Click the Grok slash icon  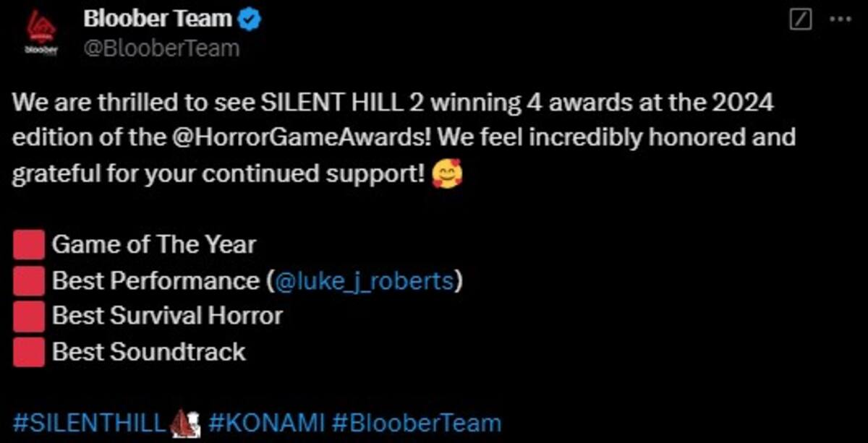801,20
